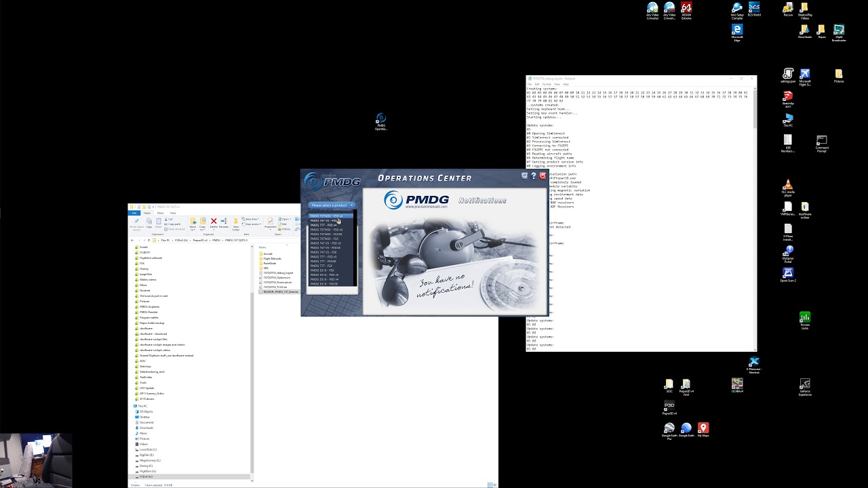This screenshot has width=868, height=488.
Task: Open the Recuva desktop shortcut
Action: pos(788,10)
